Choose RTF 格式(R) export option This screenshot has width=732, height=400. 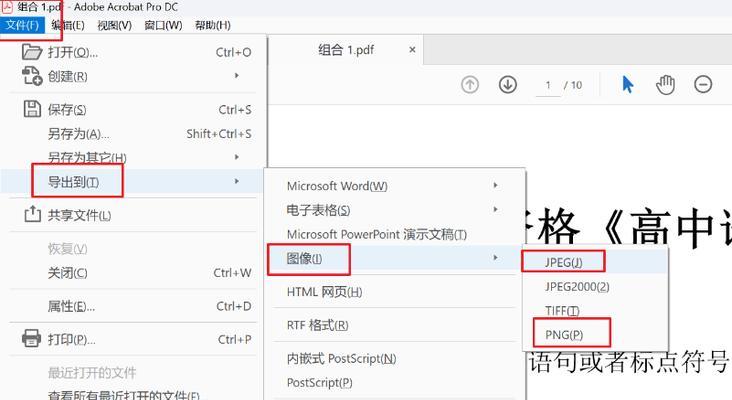pos(317,325)
